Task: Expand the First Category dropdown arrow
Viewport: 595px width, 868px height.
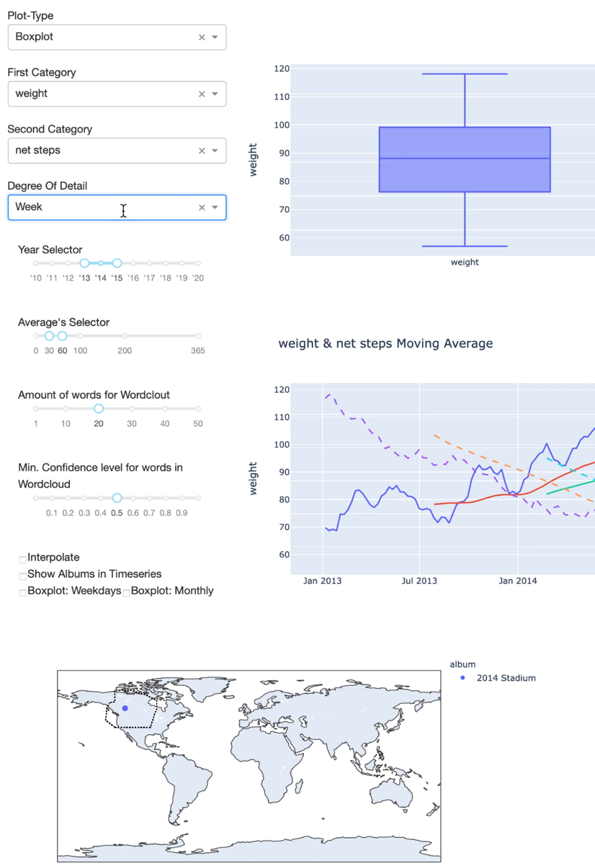Action: click(x=215, y=94)
